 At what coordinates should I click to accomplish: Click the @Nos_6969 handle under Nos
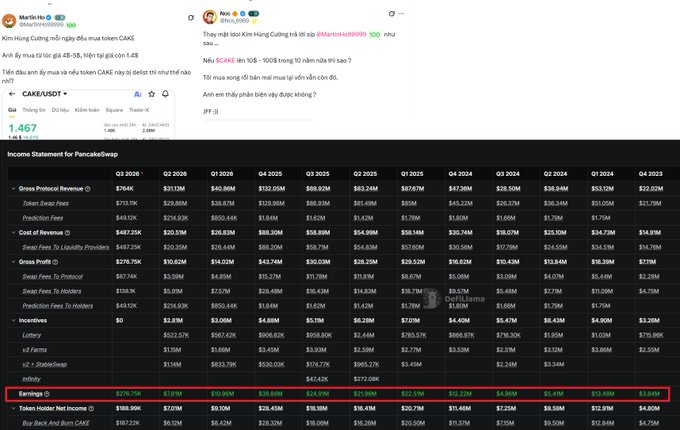point(234,20)
